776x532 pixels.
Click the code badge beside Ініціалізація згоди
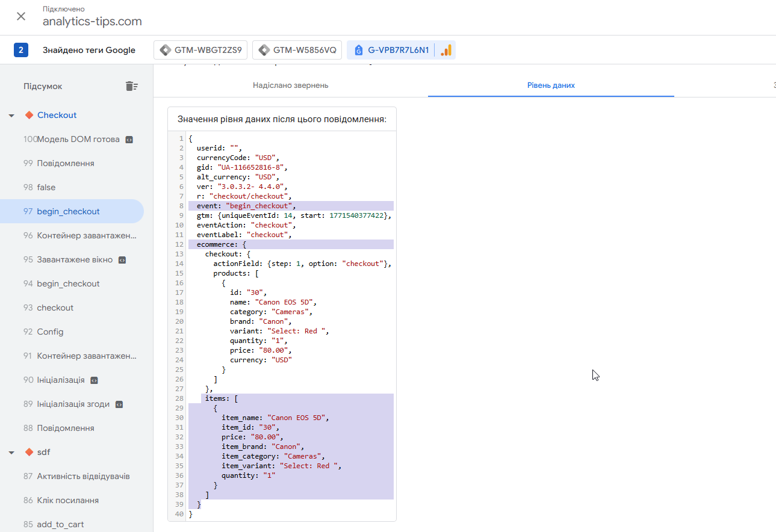pyautogui.click(x=119, y=404)
